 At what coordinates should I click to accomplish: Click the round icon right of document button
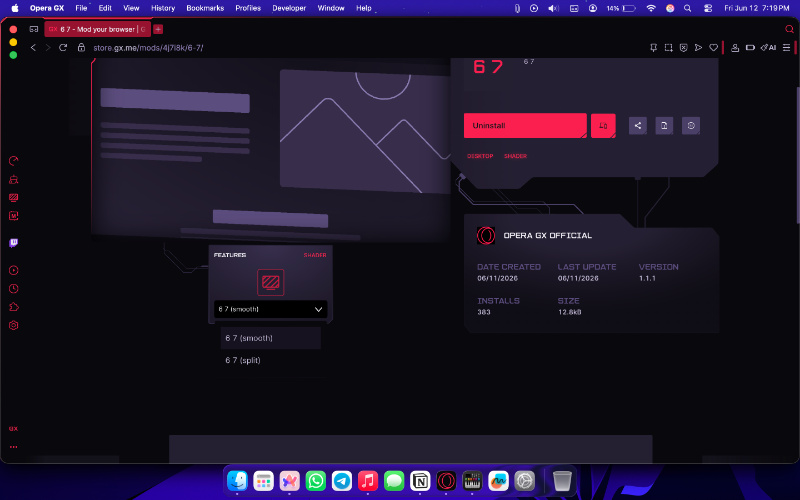click(x=691, y=126)
